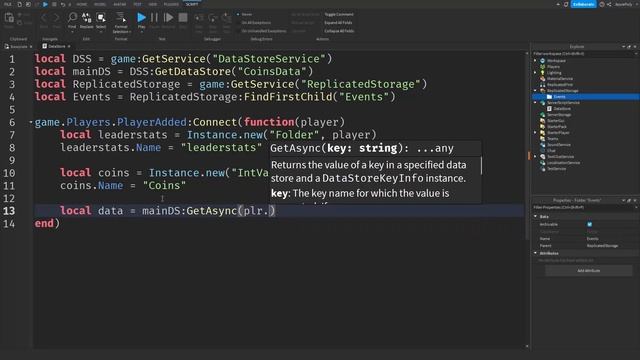The width and height of the screenshot is (640, 360).
Task: Select ReplicatedFirst in Explorer
Action: [x=559, y=84]
